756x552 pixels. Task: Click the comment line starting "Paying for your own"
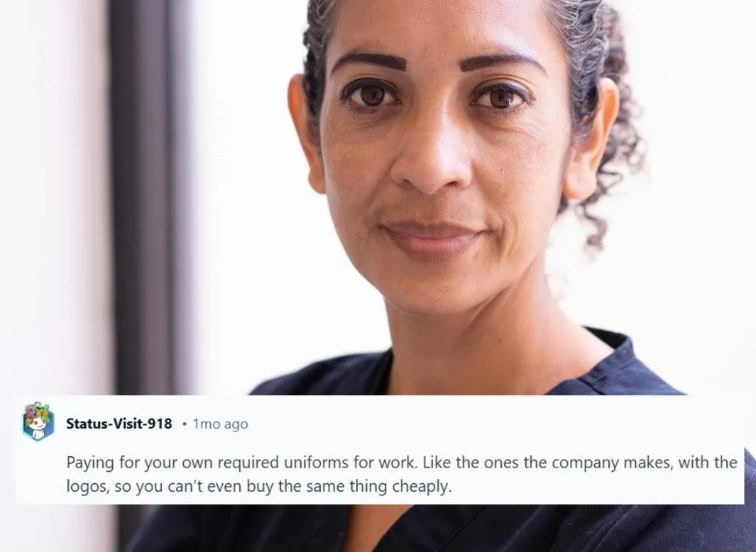pos(402,463)
